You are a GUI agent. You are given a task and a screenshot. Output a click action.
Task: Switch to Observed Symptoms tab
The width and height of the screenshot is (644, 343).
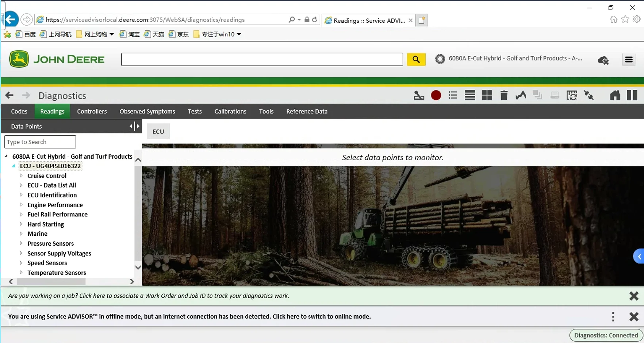point(147,111)
